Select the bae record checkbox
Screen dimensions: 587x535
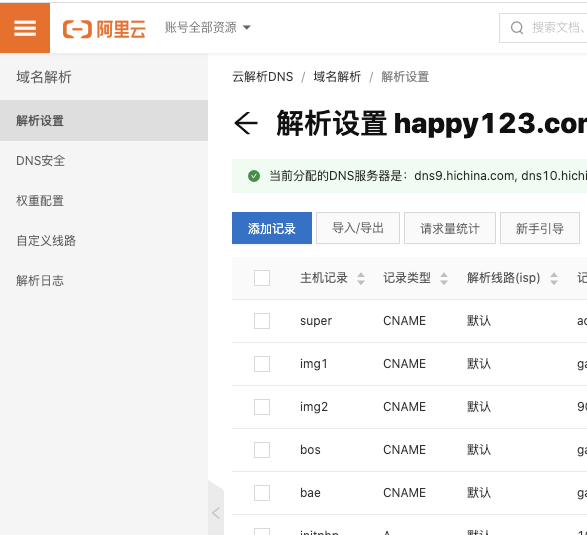point(262,493)
